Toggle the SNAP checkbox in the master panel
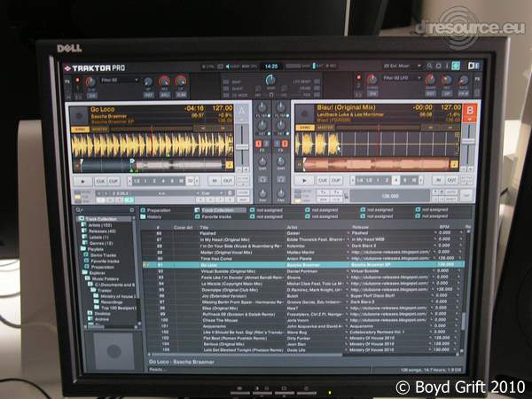Image resolution: width=532 pixels, height=399 pixels. [x=226, y=82]
